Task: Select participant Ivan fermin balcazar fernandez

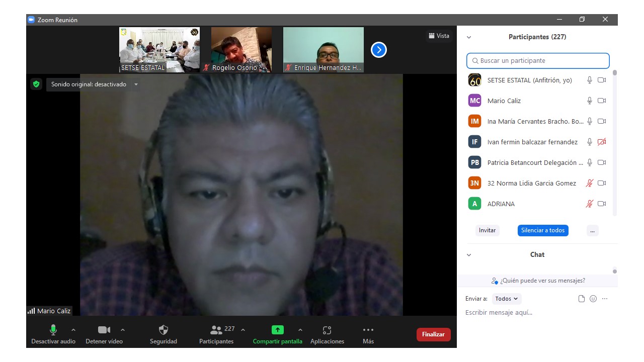Action: coord(538,142)
